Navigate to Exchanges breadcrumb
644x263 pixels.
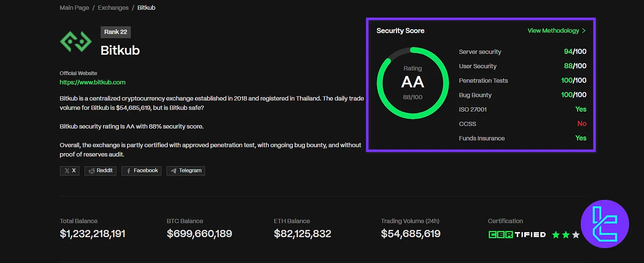[x=113, y=8]
